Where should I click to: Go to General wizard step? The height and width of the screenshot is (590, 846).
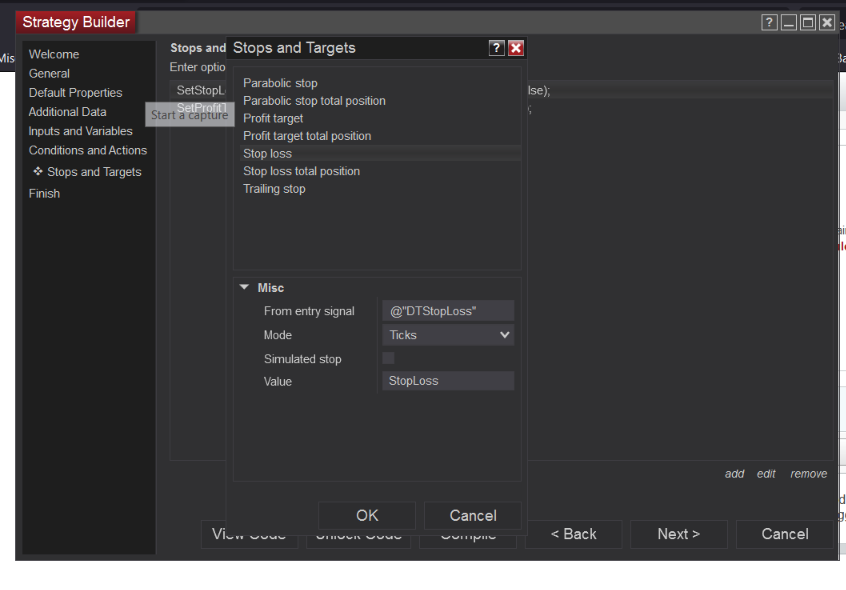tap(49, 73)
